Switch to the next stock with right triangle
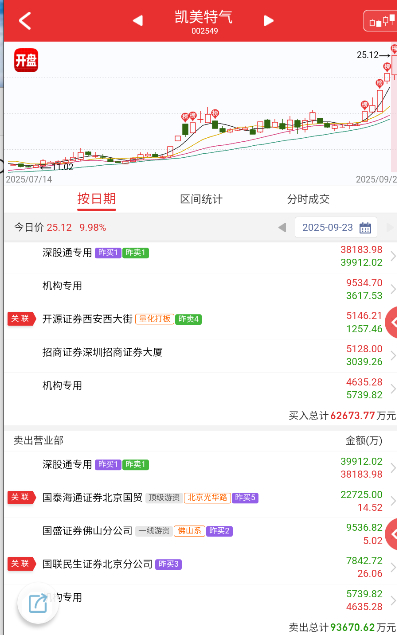Viewport: 397px width, 635px height. coord(268,21)
